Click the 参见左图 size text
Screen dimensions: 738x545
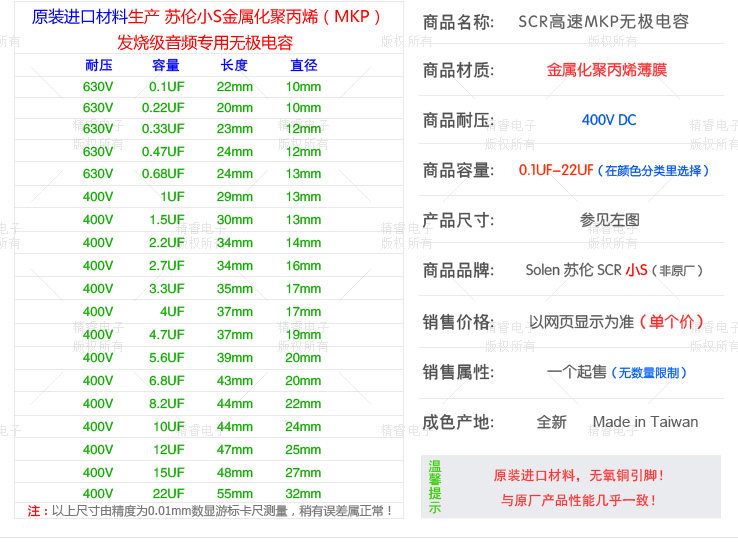610,220
